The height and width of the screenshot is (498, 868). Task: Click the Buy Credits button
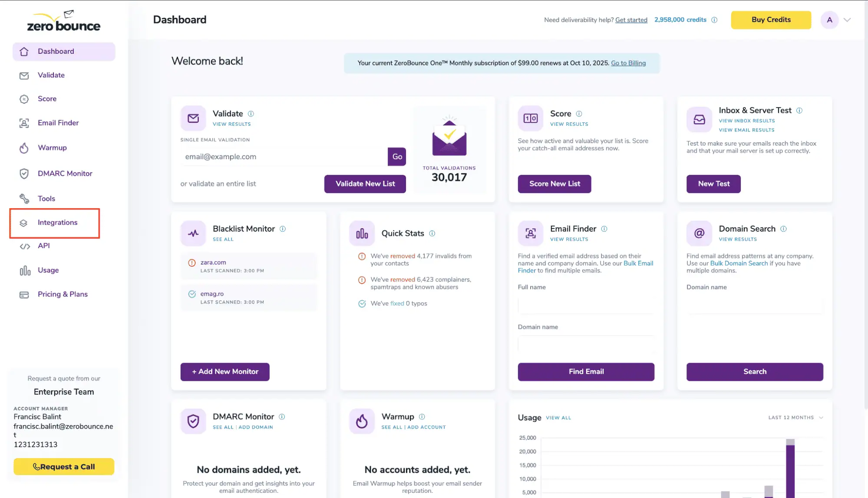click(771, 20)
